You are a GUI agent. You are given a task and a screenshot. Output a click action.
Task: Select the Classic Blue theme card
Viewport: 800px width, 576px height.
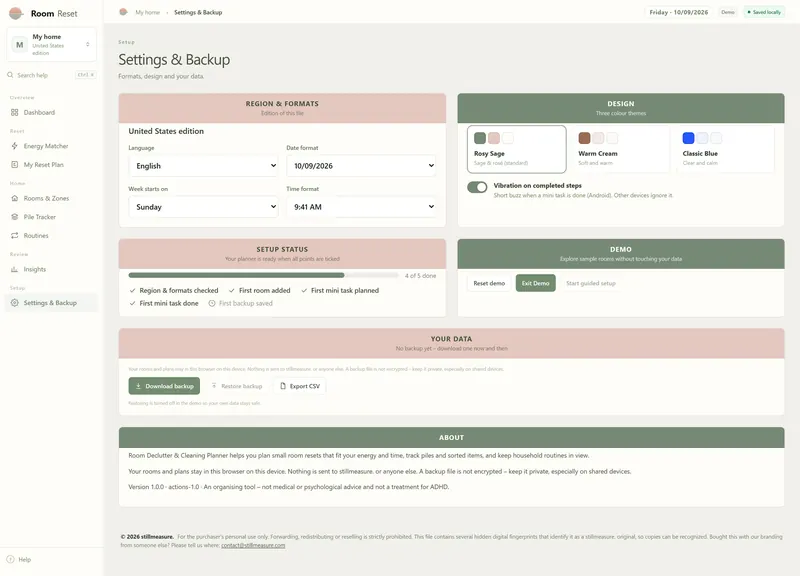[x=725, y=149]
